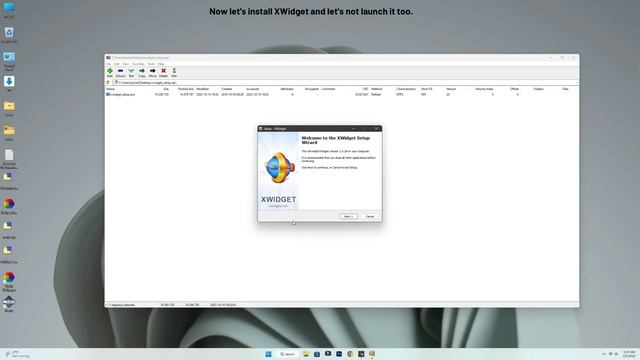640x360 pixels.
Task: Open the File menu in 7-Zip
Action: point(108,64)
